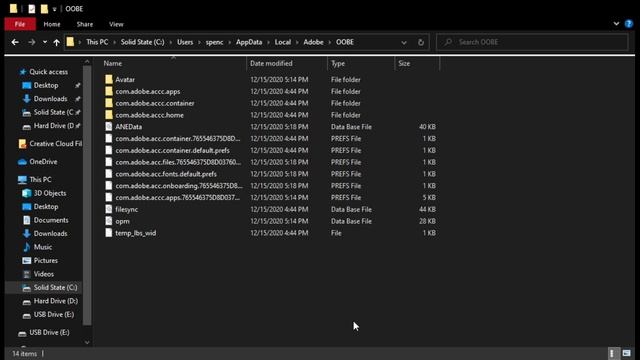The image size is (640, 360).
Task: Switch to the Home ribbon tab
Action: click(52, 24)
